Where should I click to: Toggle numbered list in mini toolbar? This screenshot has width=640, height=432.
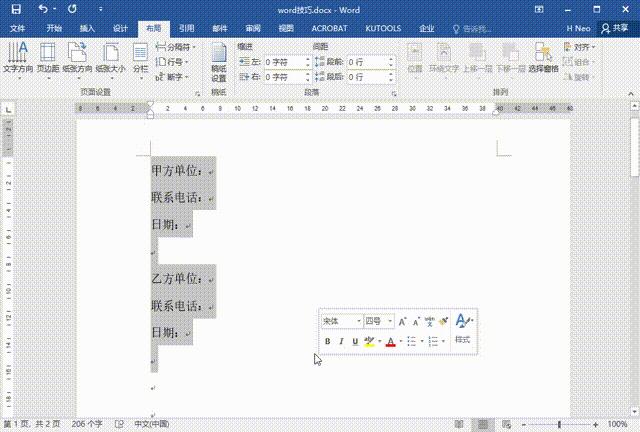click(x=433, y=341)
